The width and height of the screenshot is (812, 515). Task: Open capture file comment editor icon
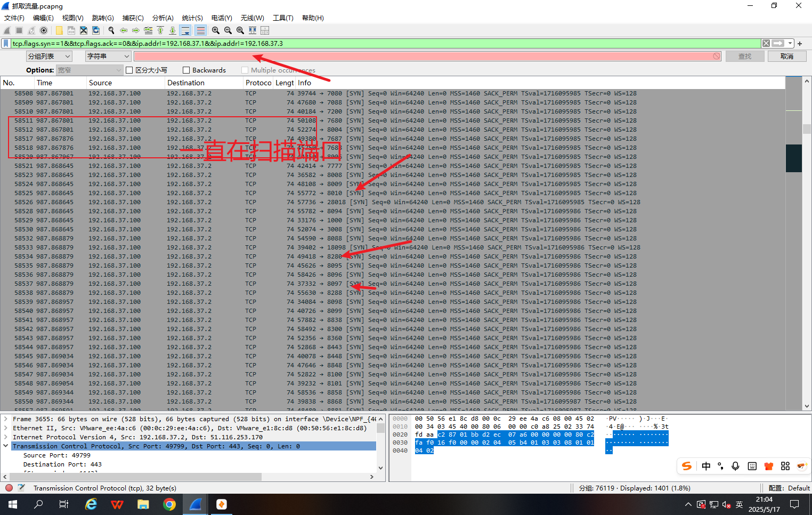coord(21,488)
